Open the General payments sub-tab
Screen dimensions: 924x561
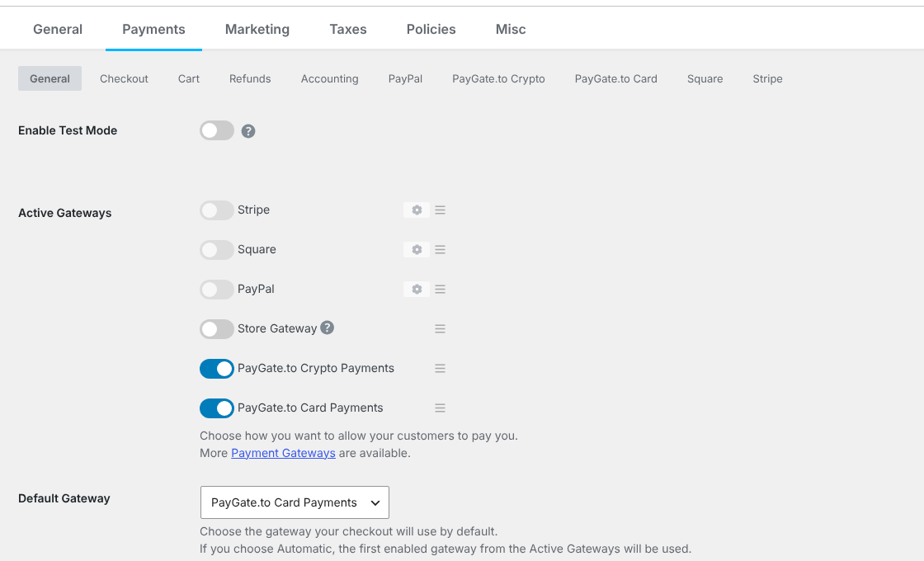pyautogui.click(x=49, y=78)
